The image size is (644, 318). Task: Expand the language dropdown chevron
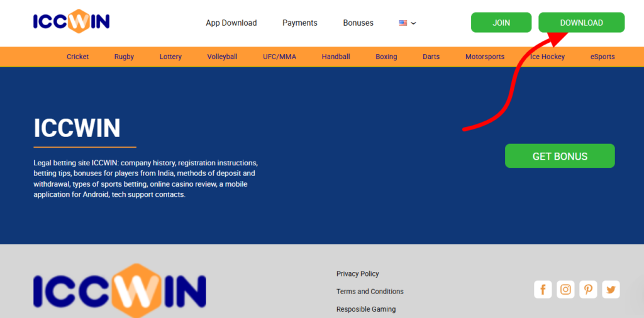coord(413,23)
